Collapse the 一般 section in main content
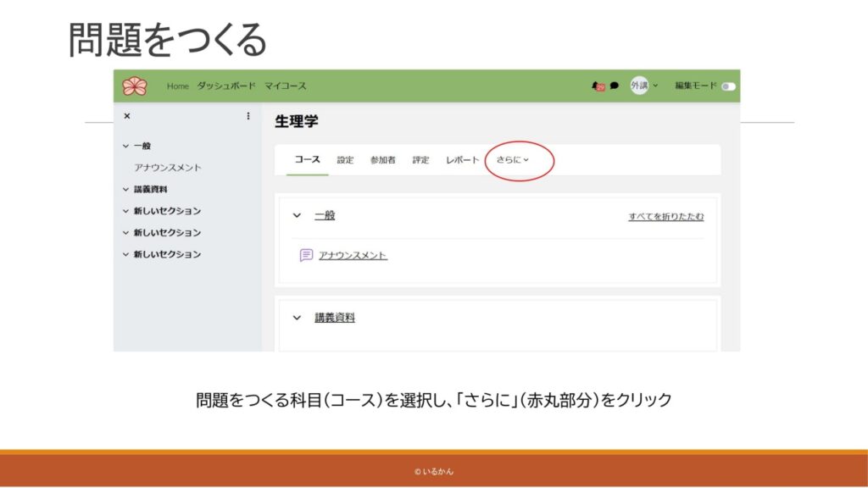Viewport: 868px width, 488px height. tap(297, 216)
